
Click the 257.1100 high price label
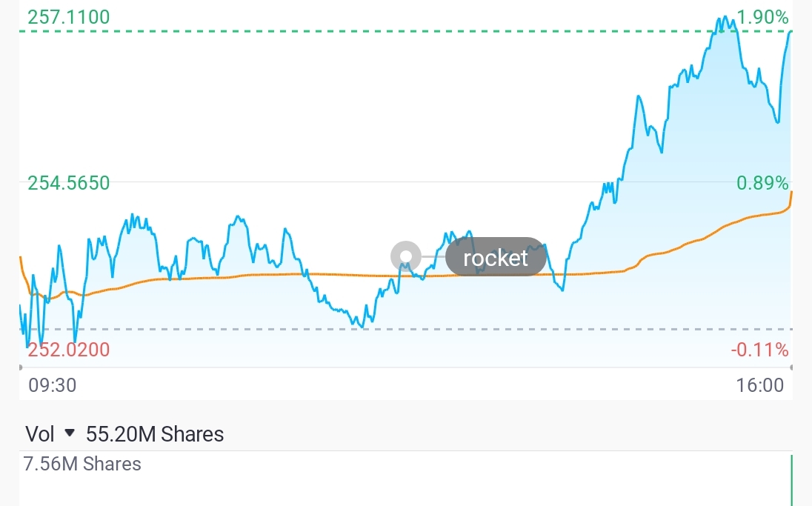[68, 17]
